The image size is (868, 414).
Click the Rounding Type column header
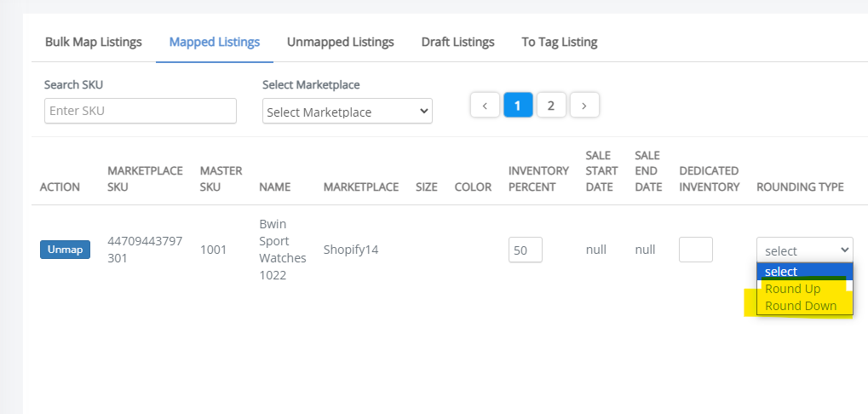pos(800,187)
